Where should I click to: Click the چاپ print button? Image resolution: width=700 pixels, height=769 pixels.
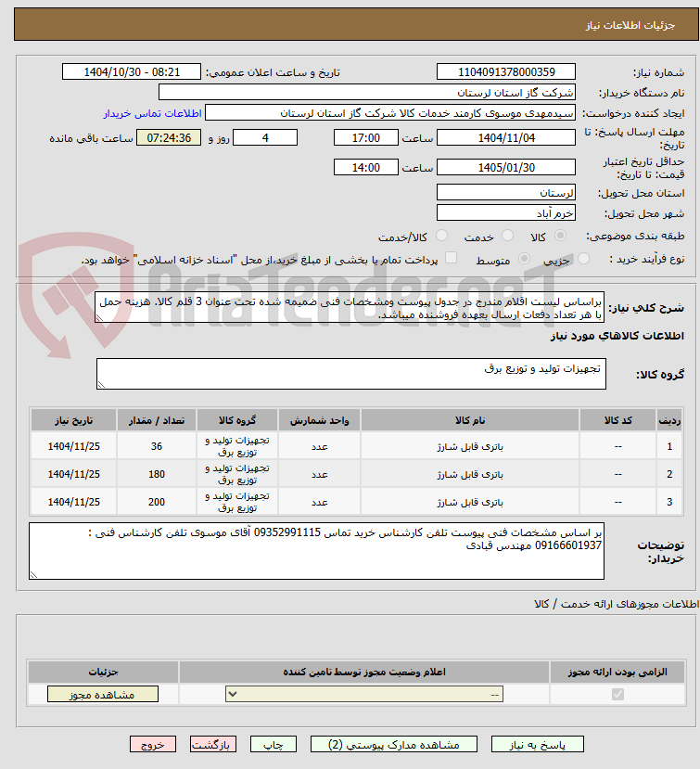click(x=273, y=745)
